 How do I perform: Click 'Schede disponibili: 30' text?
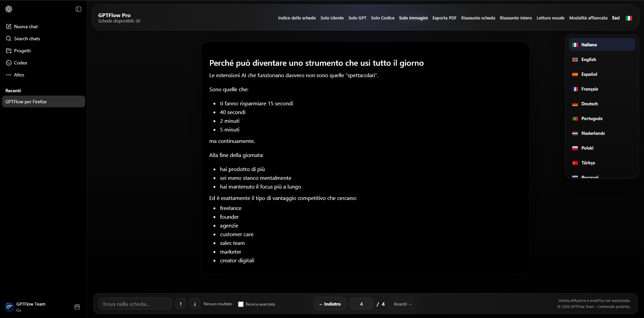point(119,21)
